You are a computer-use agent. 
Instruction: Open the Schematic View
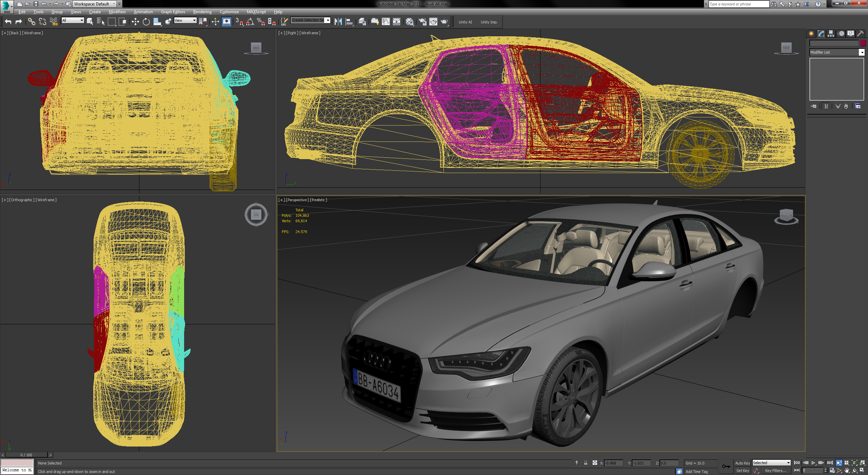(397, 22)
